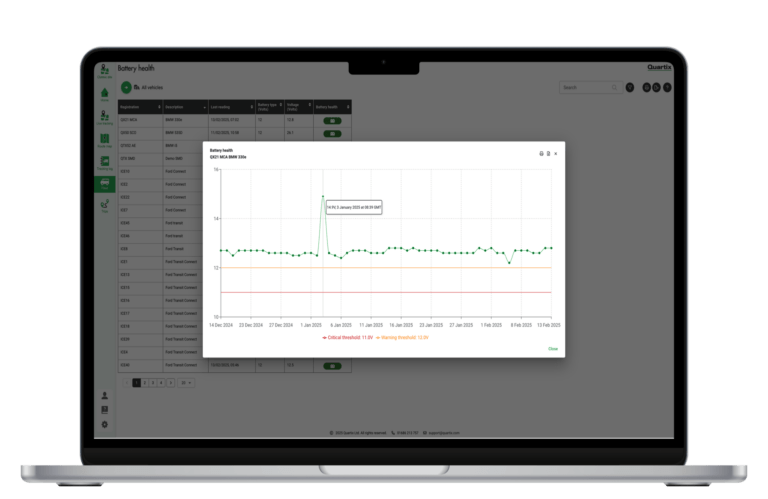Sort table by Battery type column
The height and width of the screenshot is (499, 768).
point(270,107)
